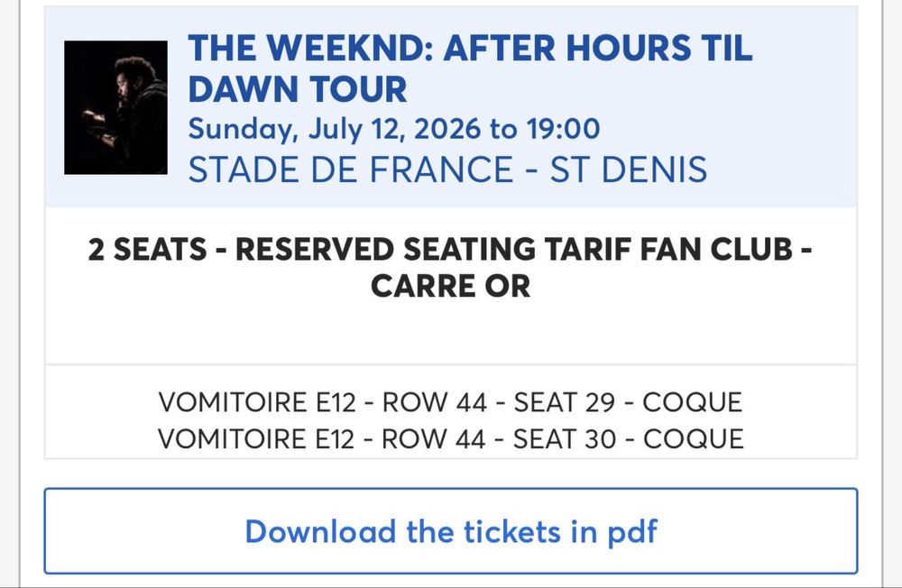The image size is (902, 588).
Task: Click the event artist thumbnail image
Action: 115,107
